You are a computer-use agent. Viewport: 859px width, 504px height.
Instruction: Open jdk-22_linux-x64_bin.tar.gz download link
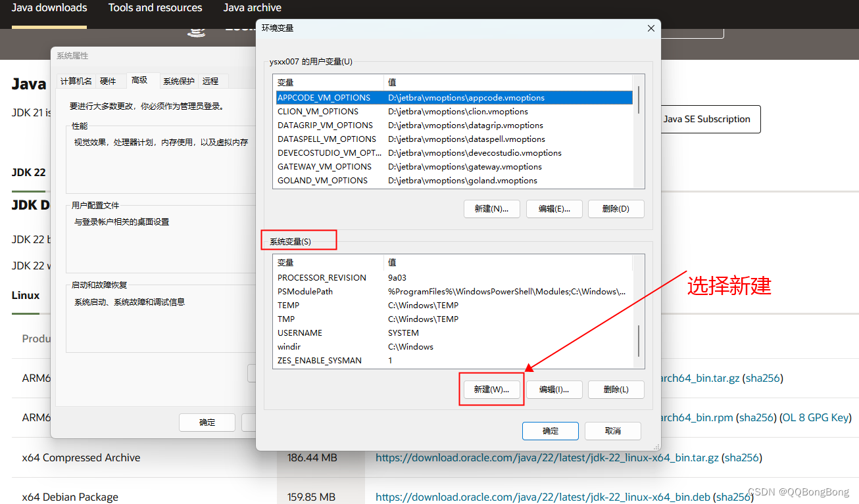(547, 457)
